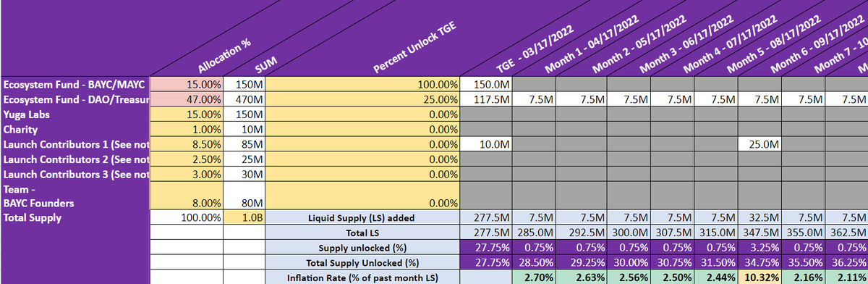Image resolution: width=868 pixels, height=284 pixels.
Task: Click the 10M Charity SUM cell
Action: tap(244, 129)
